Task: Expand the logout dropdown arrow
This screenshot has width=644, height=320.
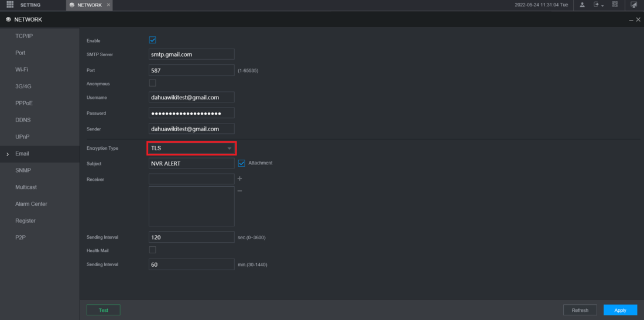Action: click(602, 6)
